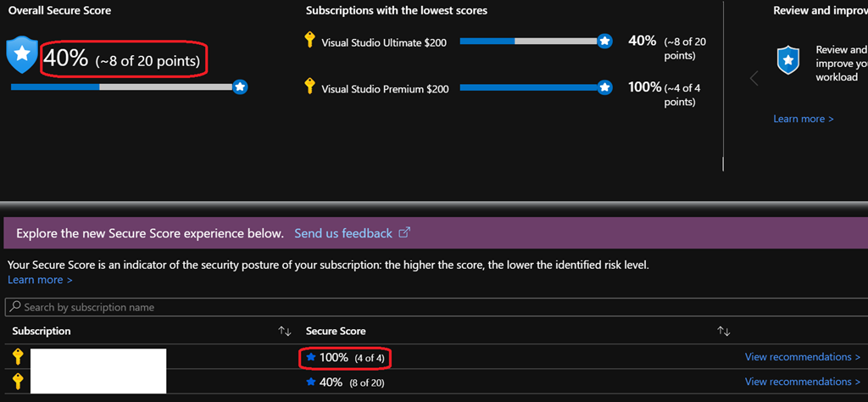Open Learn more below the Secure Score description

click(40, 280)
